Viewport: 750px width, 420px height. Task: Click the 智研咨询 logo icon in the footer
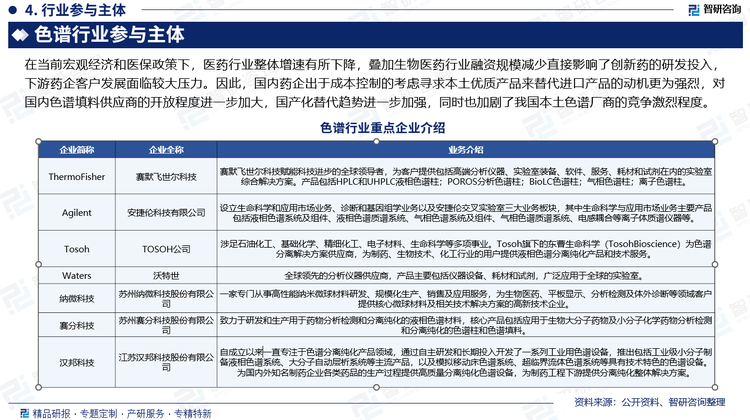(24, 413)
